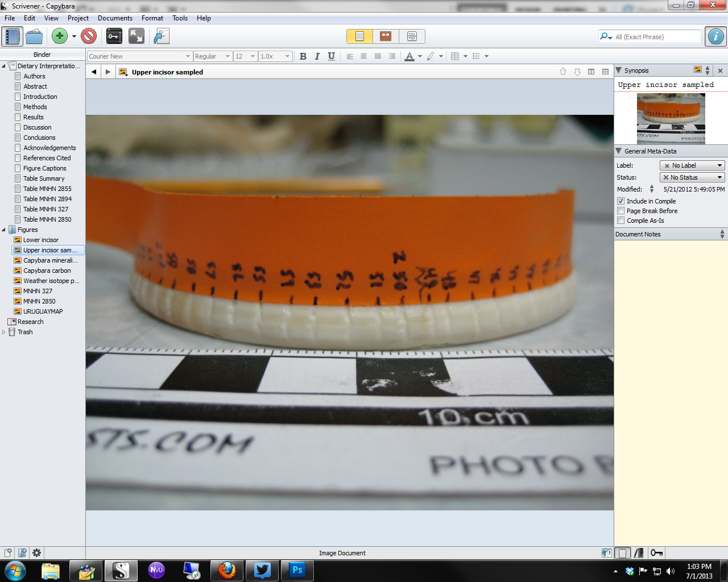
Task: Uncheck Include in Compile
Action: coord(621,201)
